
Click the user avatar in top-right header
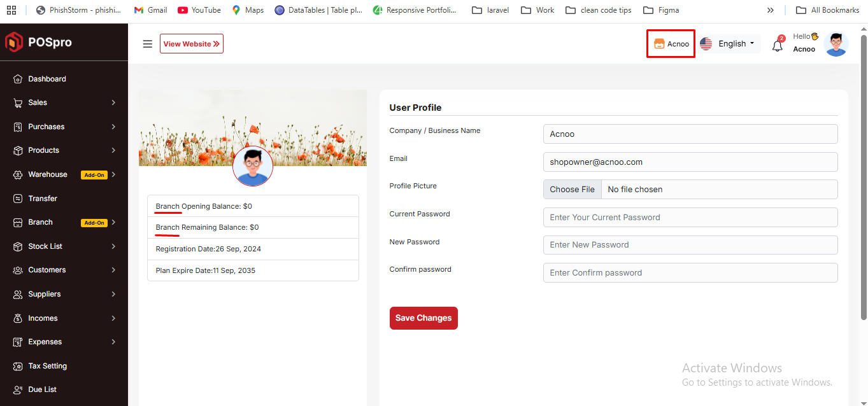pos(836,44)
